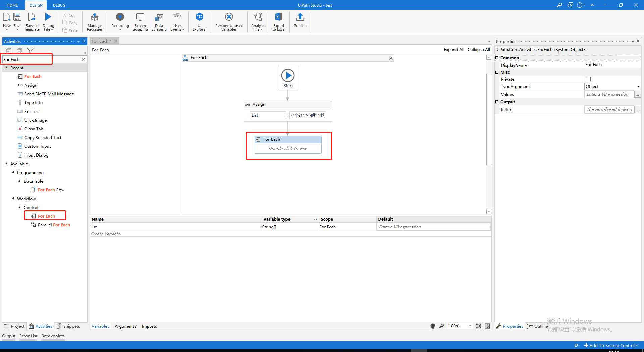The image size is (644, 352).
Task: Launch Data Scraping wizard
Action: point(159,21)
